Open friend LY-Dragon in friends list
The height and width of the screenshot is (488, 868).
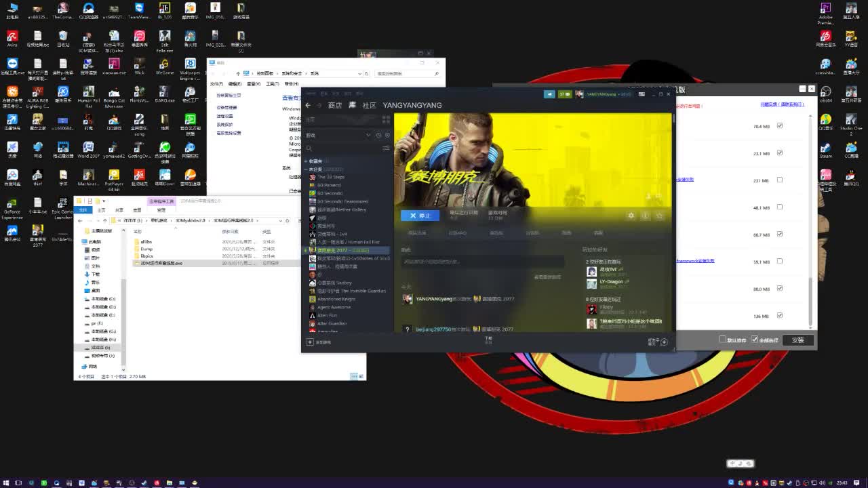(x=611, y=281)
